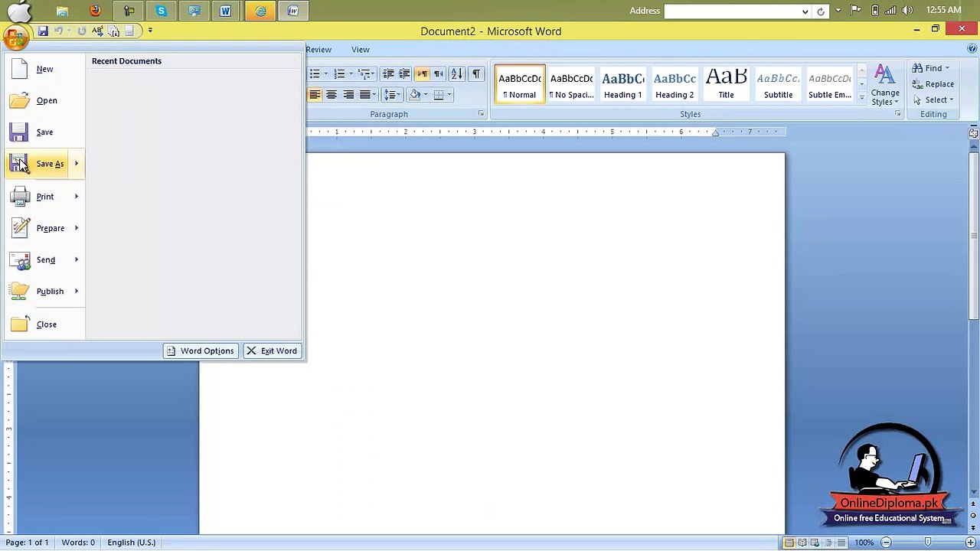Choose New from the Office menu
980x551 pixels.
(44, 69)
